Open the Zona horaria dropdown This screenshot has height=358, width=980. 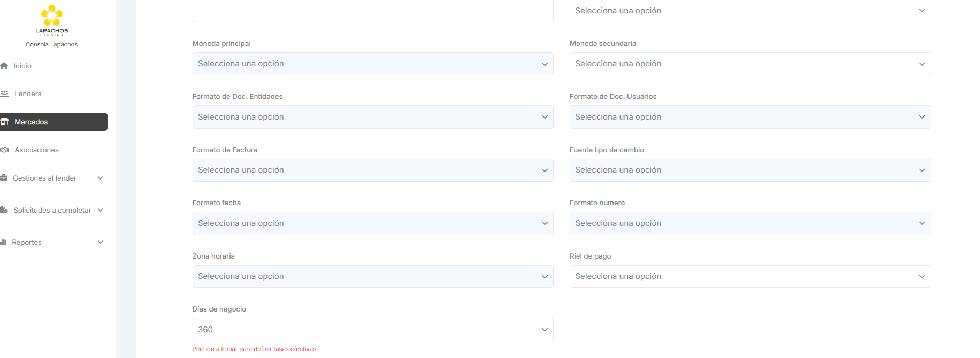(x=372, y=276)
